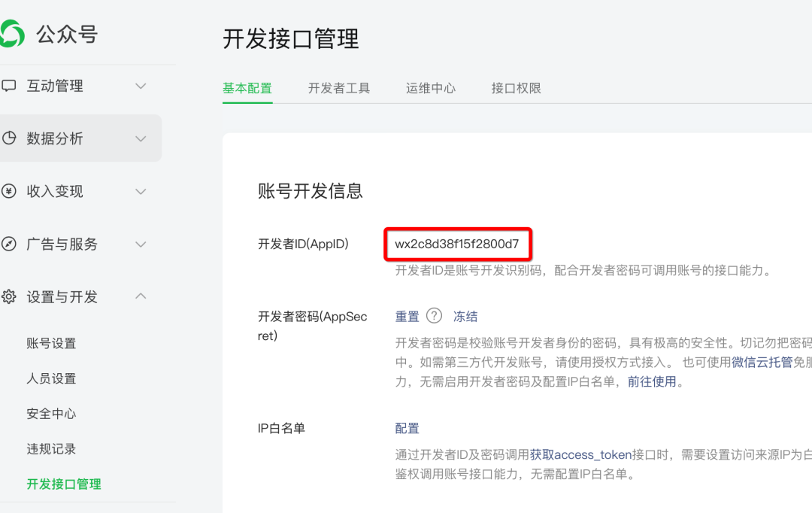Open 人员设置 in the sidebar
This screenshot has height=513, width=812.
[51, 379]
